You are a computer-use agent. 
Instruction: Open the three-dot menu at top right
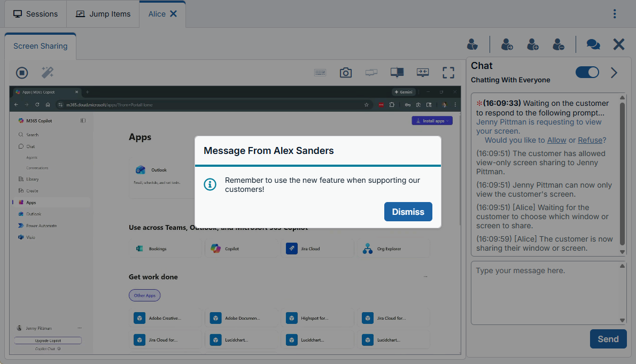click(x=615, y=14)
